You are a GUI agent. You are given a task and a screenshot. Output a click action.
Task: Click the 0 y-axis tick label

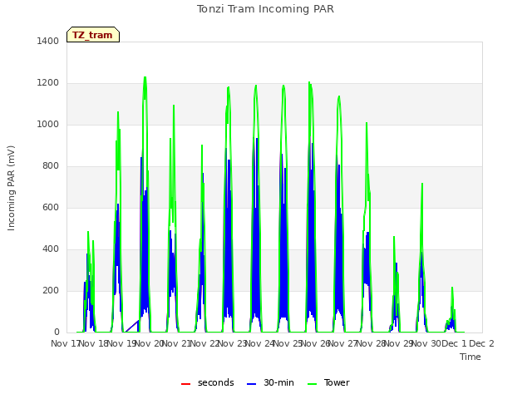tap(57, 332)
